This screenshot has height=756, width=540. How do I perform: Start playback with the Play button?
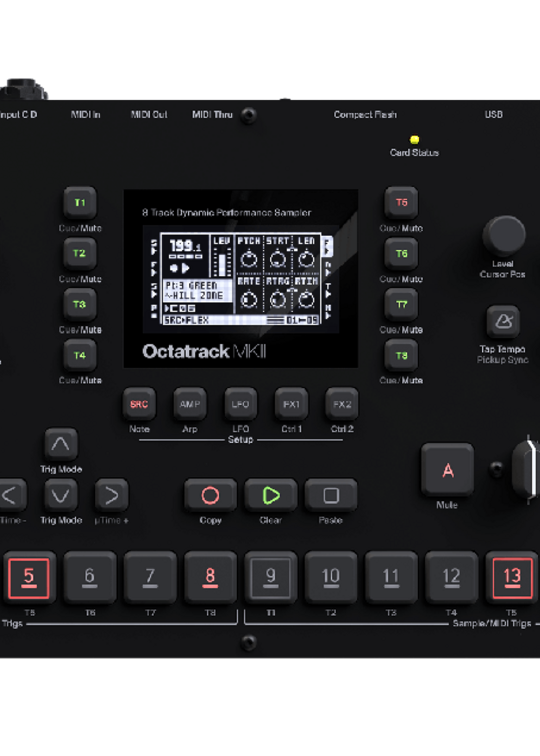click(x=271, y=496)
